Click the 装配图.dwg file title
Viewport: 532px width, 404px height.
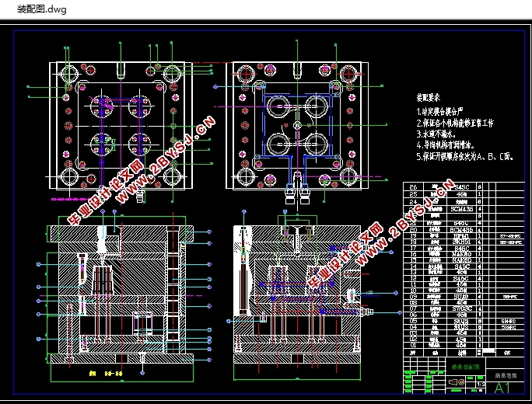pyautogui.click(x=42, y=10)
